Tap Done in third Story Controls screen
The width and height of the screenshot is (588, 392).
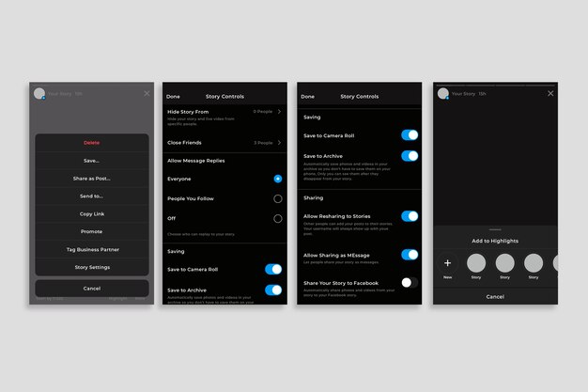tap(307, 97)
